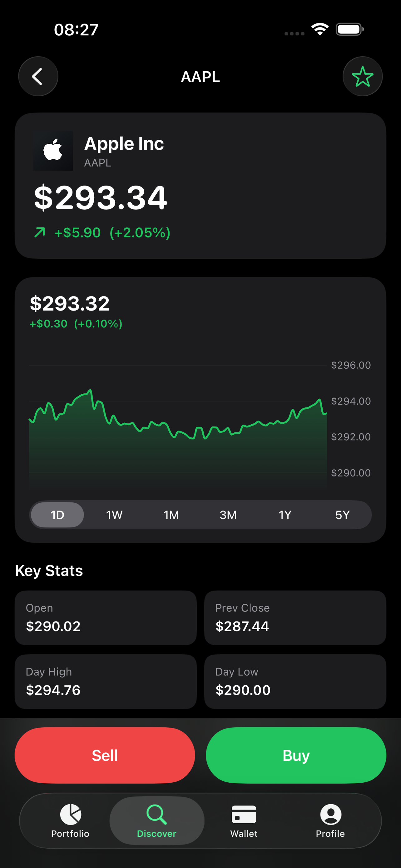The image size is (401, 868).
Task: Open the Profile person icon
Action: tap(331, 815)
